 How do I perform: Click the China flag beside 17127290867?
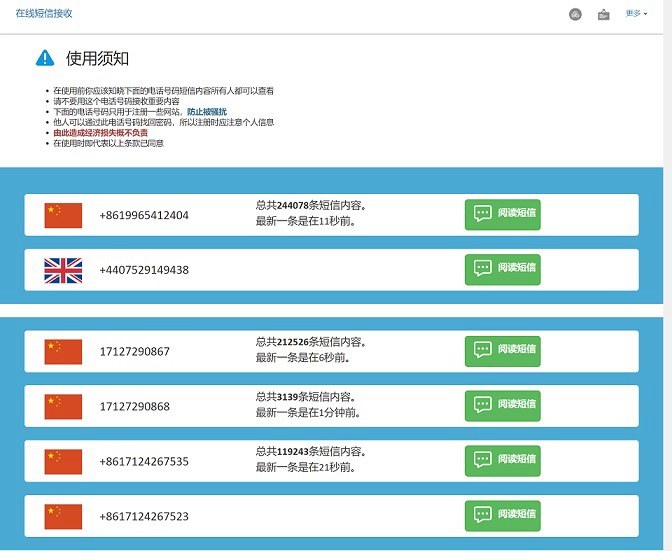click(x=63, y=352)
